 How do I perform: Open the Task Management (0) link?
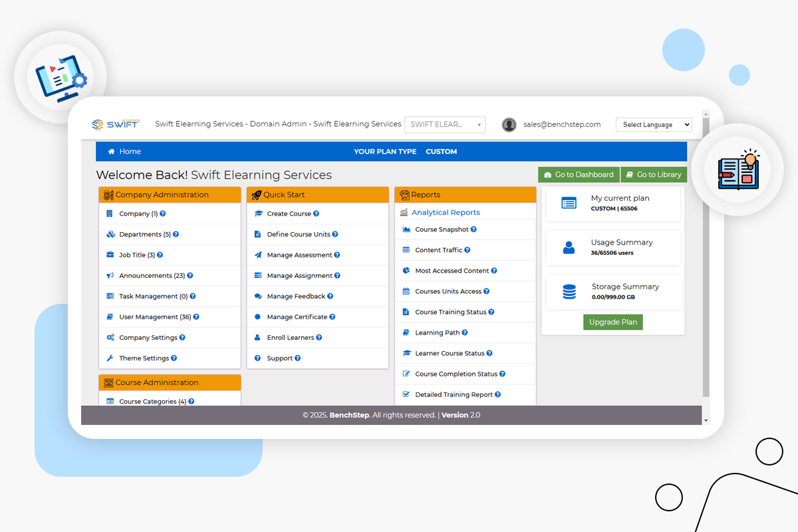(154, 297)
